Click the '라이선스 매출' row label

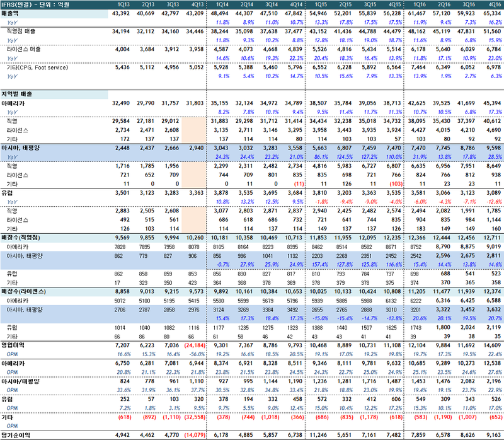click(23, 50)
